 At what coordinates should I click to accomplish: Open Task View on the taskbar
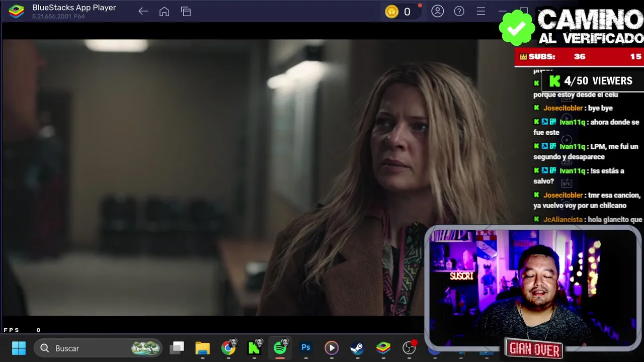pyautogui.click(x=177, y=348)
